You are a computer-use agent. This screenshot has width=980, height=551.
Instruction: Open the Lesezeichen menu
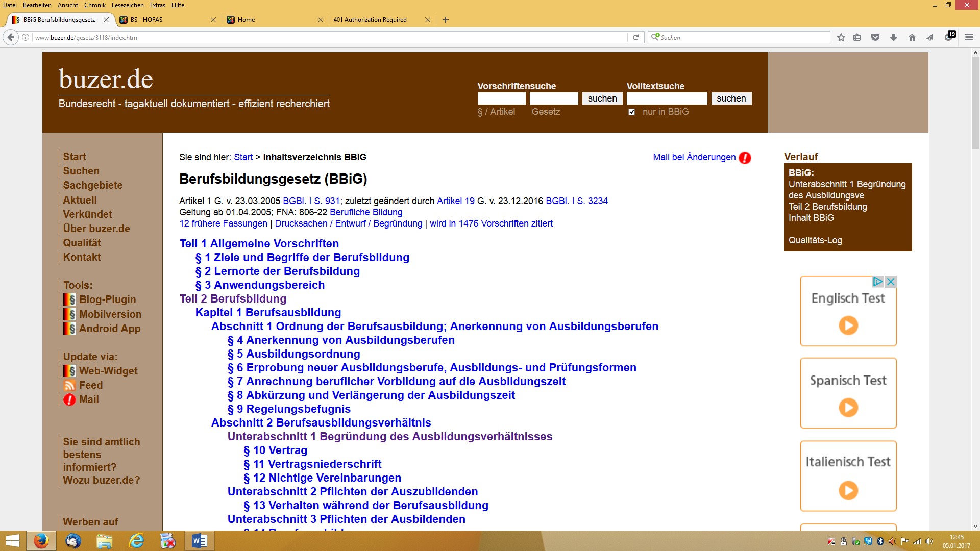128,5
